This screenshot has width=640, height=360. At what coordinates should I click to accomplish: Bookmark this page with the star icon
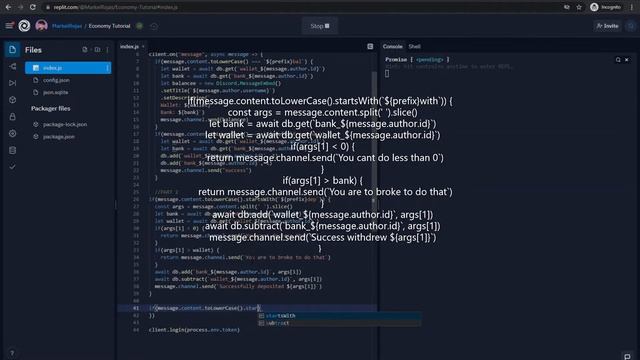click(579, 7)
